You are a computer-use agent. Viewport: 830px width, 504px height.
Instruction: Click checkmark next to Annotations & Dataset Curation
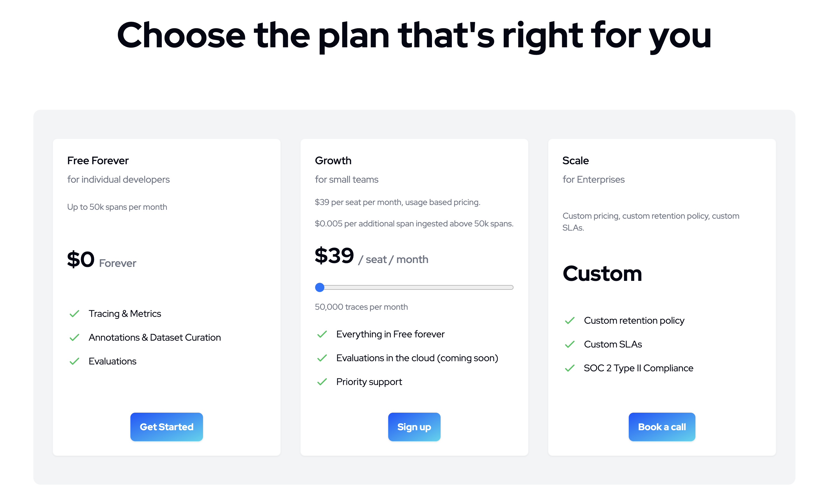pyautogui.click(x=74, y=337)
